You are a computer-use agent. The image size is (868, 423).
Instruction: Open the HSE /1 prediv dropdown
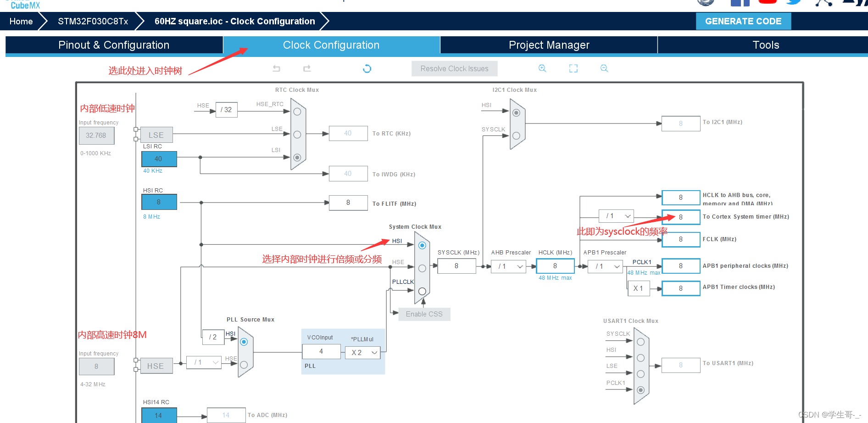pyautogui.click(x=204, y=362)
